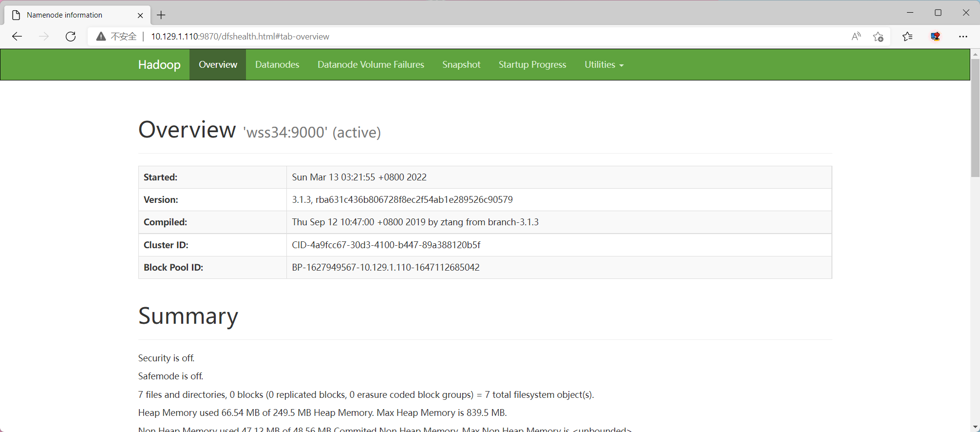Click the Version value 3.1.3 text
Viewport: 980px width, 432px height.
point(402,199)
